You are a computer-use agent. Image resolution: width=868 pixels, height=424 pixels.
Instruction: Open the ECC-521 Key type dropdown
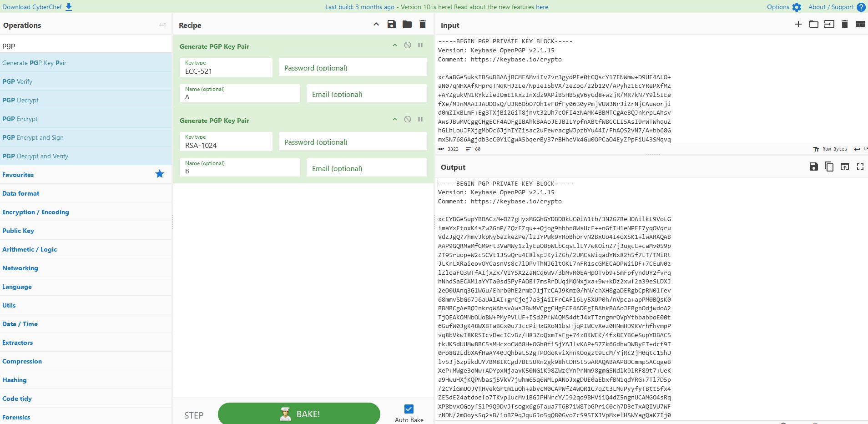pyautogui.click(x=226, y=67)
